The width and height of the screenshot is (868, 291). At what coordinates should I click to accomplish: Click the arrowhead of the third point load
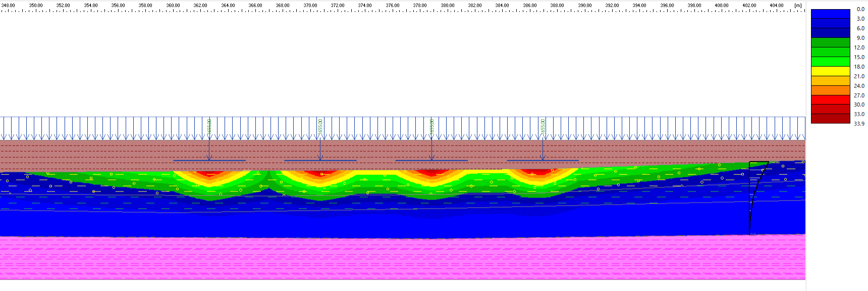(431, 159)
